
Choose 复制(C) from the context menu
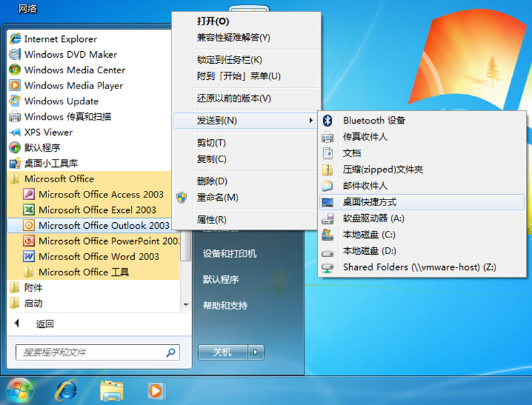coord(247,159)
